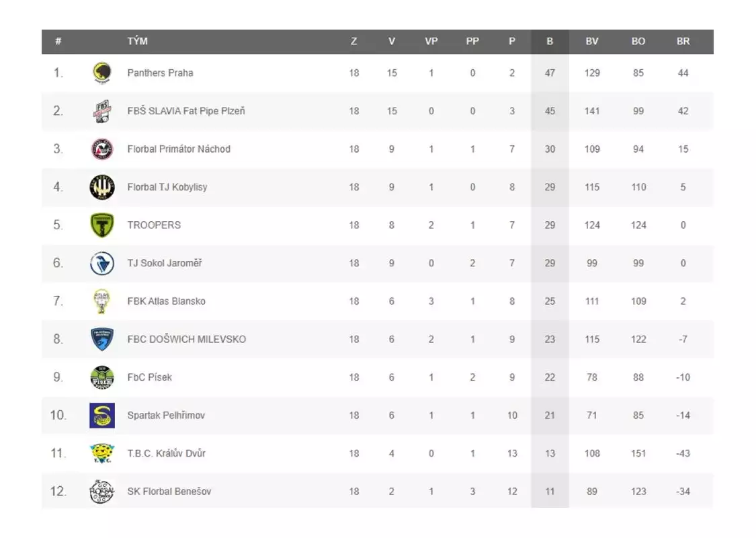Click the Florbal TJ Kobylisy logo
Viewport: 756px width, 538px height.
102,187
